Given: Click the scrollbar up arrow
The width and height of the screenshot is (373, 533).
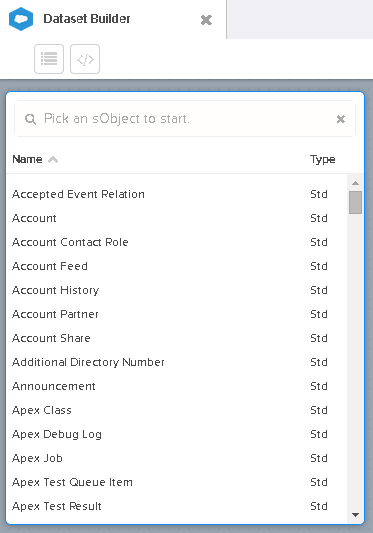Looking at the screenshot, I should [355, 183].
